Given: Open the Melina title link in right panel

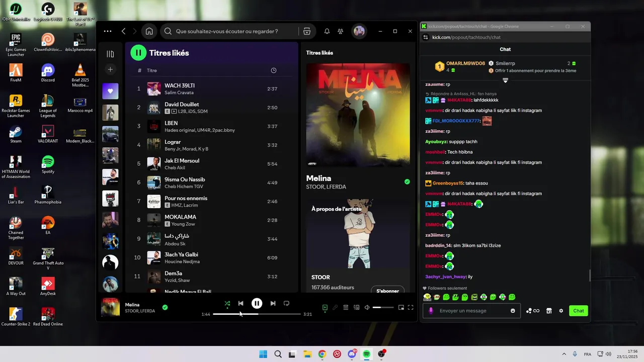Looking at the screenshot, I should [318, 178].
